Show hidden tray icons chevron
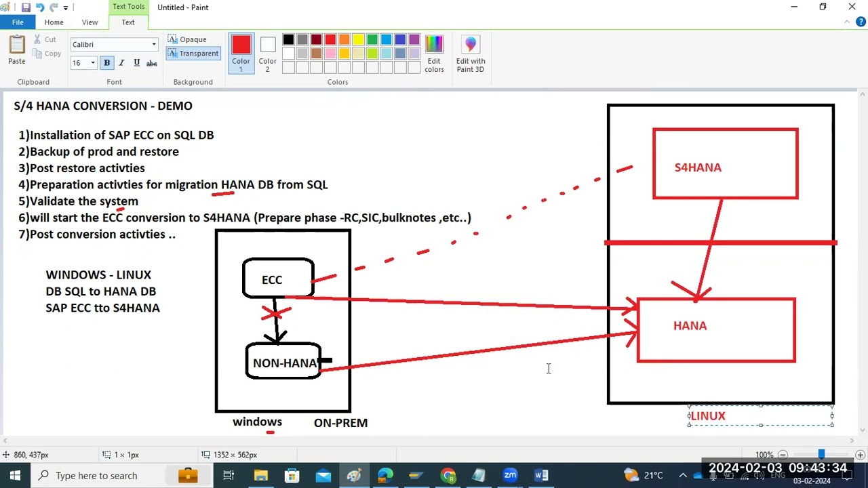This screenshot has width=868, height=488. click(x=683, y=475)
